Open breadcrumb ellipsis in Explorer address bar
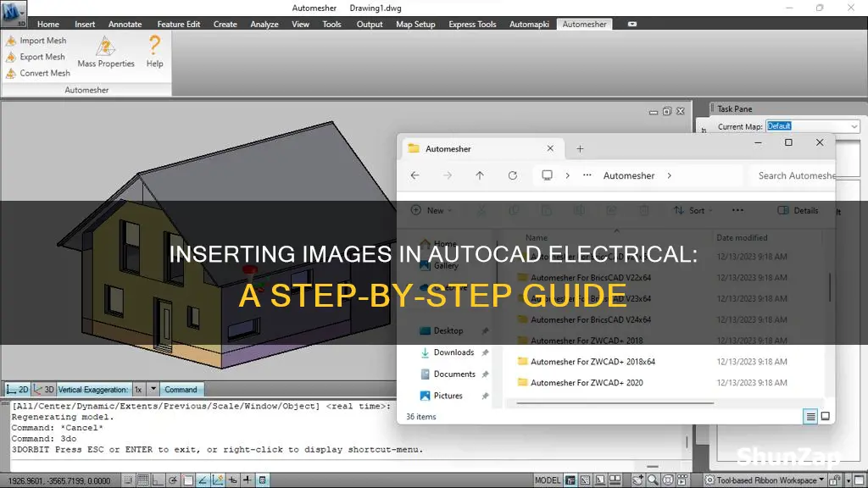Screen dimensions: 868x488 click(x=587, y=175)
